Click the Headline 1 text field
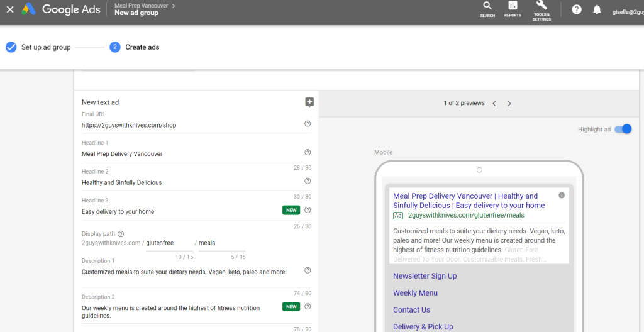The image size is (644, 332). tap(189, 154)
